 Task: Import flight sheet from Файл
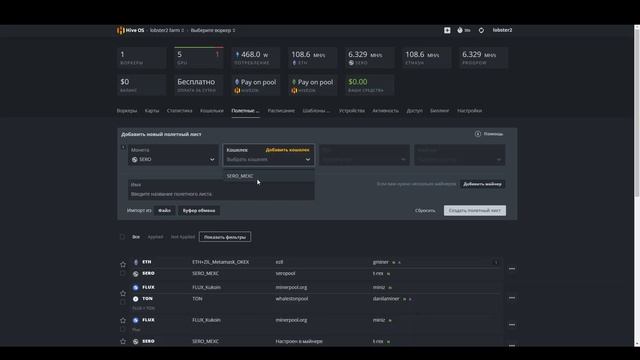pos(164,211)
